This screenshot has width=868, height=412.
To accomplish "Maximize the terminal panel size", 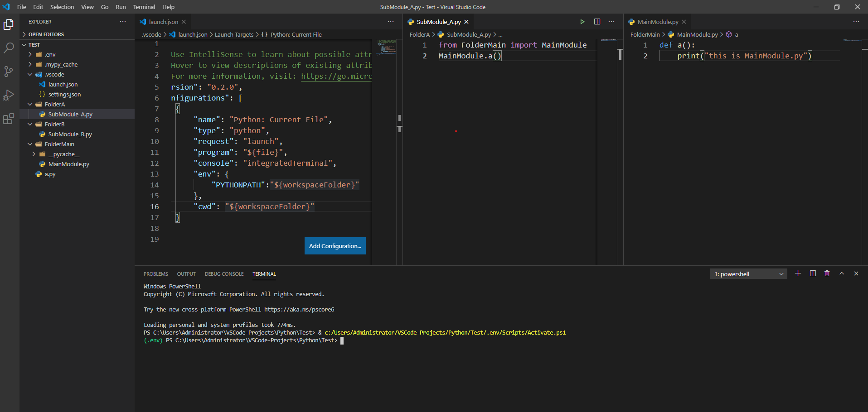I will 841,273.
